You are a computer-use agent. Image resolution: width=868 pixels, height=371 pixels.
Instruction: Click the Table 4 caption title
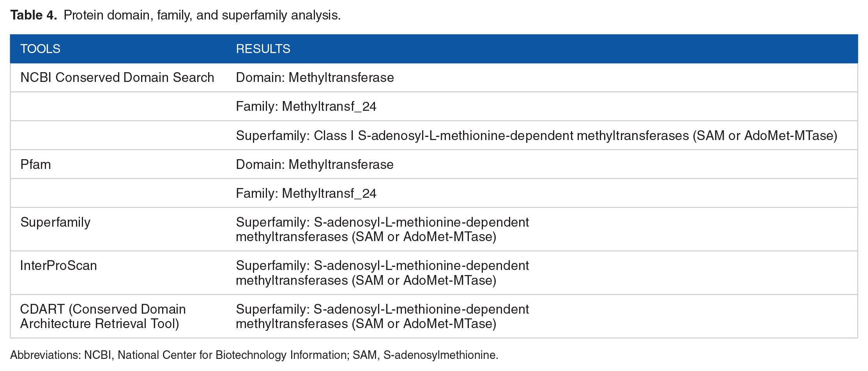click(175, 15)
